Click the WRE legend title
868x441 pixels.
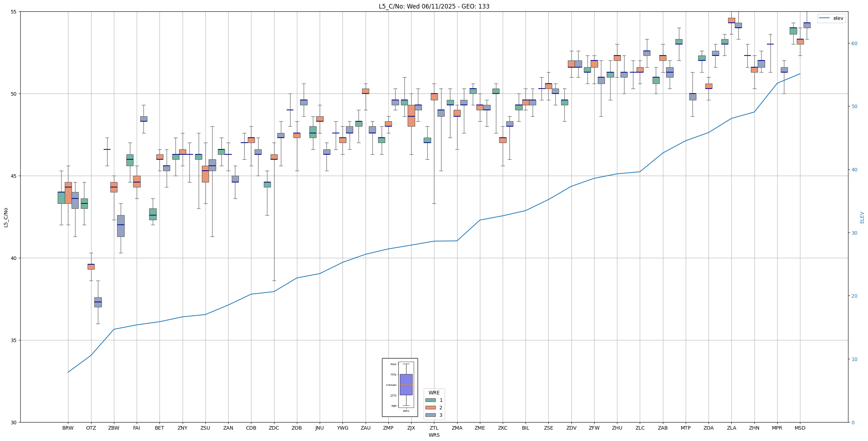click(434, 393)
